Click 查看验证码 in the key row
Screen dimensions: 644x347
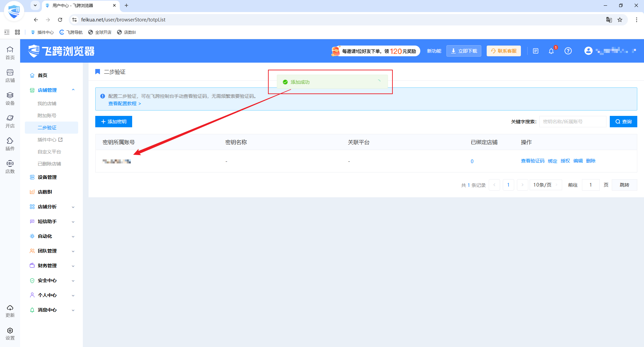(x=533, y=161)
